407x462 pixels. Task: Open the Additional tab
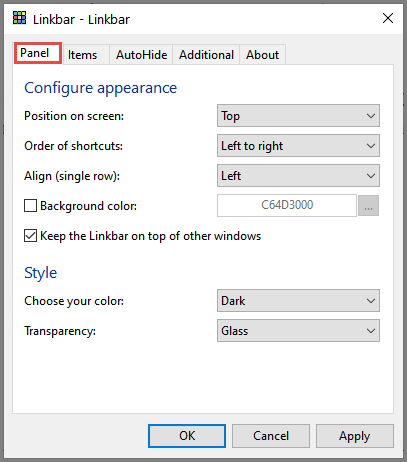pyautogui.click(x=206, y=55)
